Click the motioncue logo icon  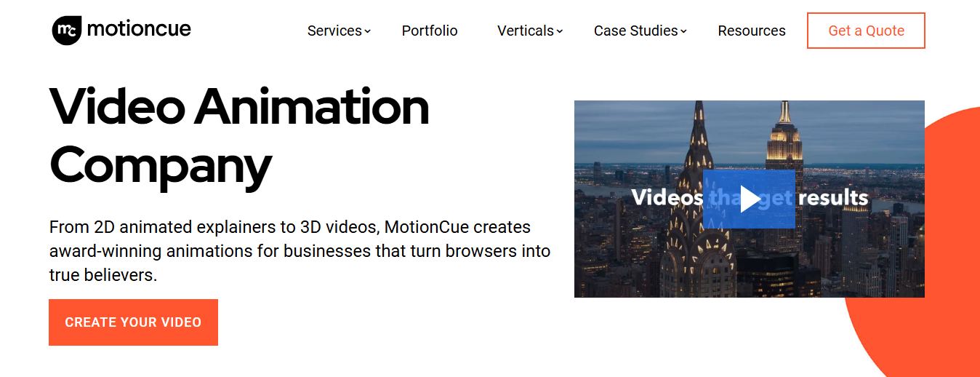67,30
